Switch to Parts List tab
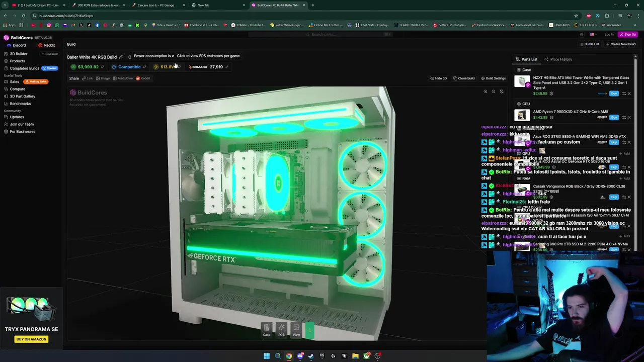 pyautogui.click(x=526, y=59)
